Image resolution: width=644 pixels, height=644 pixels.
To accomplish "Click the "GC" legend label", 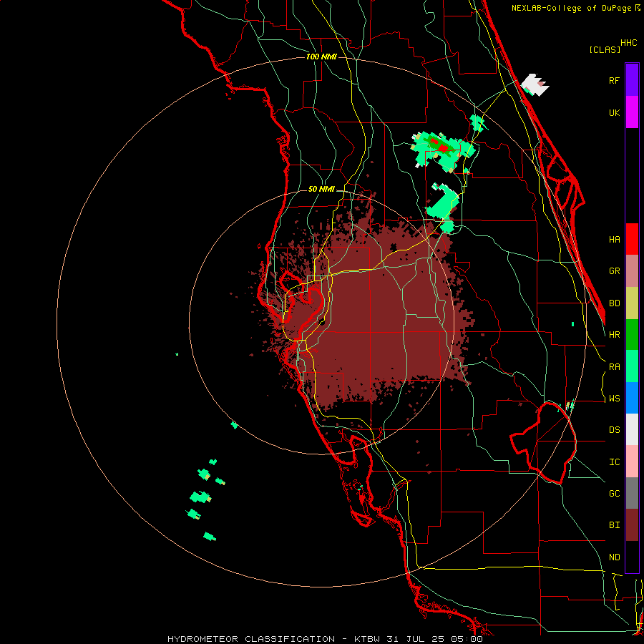I will click(615, 494).
